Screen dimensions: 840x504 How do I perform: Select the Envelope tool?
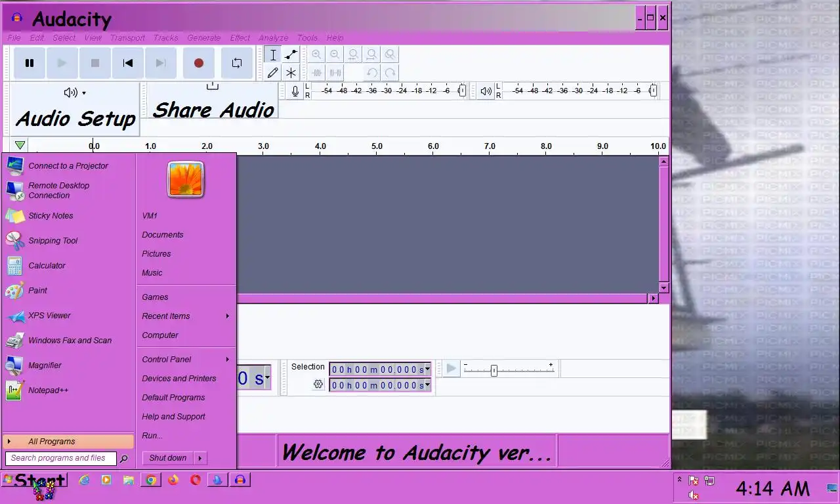click(x=291, y=55)
